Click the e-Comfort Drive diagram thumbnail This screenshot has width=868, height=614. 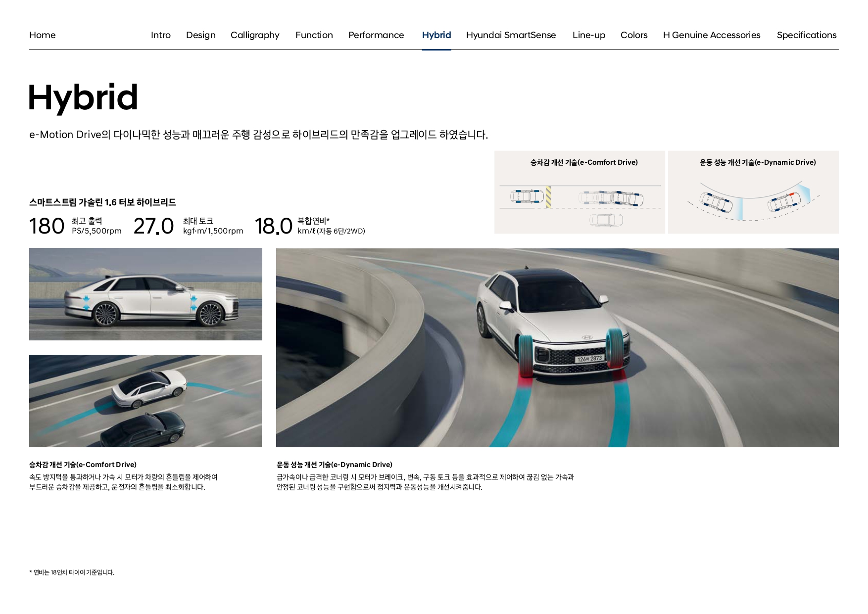pos(579,192)
